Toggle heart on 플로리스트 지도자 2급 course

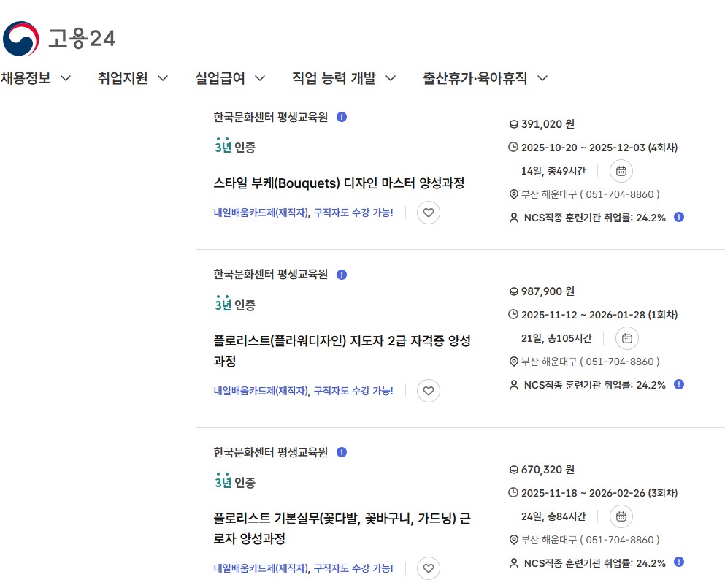click(429, 391)
